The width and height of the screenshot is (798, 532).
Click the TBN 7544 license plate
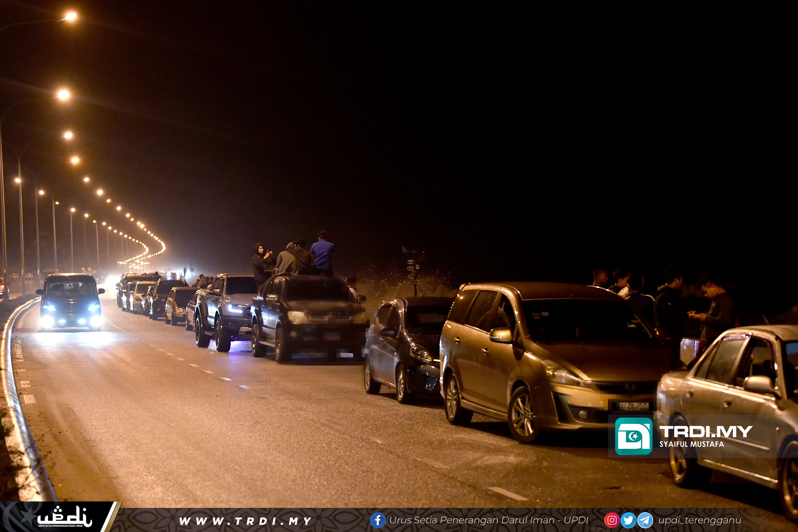click(634, 406)
